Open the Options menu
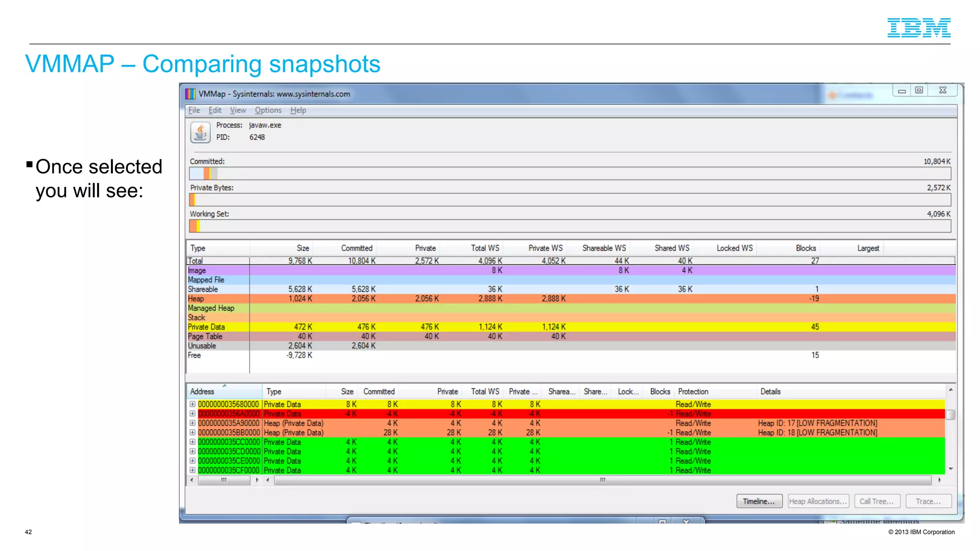The height and width of the screenshot is (551, 980). [x=268, y=110]
